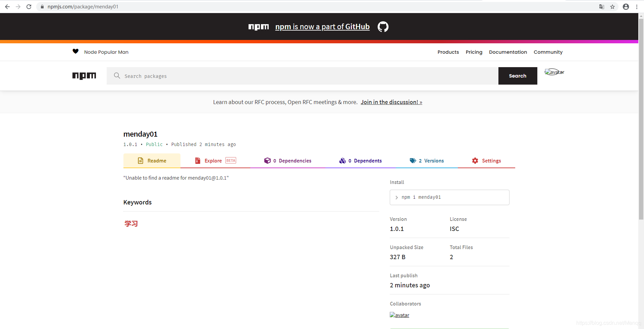
Task: Click the Dependents cubes icon
Action: point(342,160)
